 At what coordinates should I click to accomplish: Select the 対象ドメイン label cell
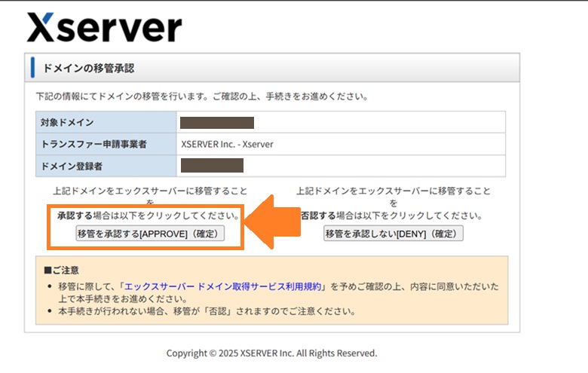(x=106, y=122)
